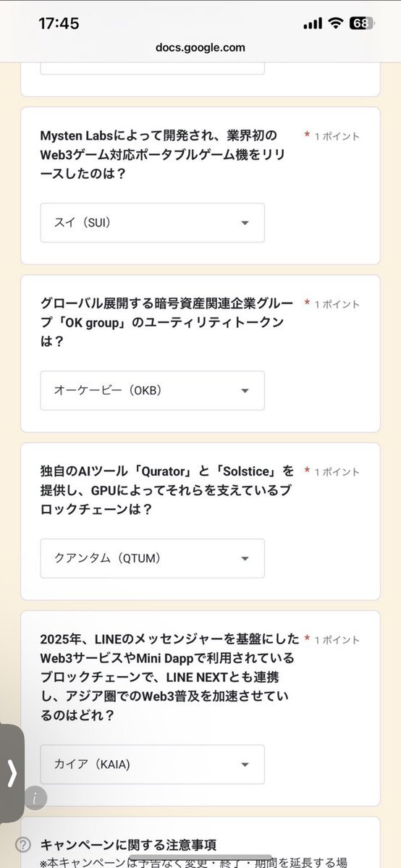Tap the round info icon
This screenshot has width=401, height=868.
[35, 799]
